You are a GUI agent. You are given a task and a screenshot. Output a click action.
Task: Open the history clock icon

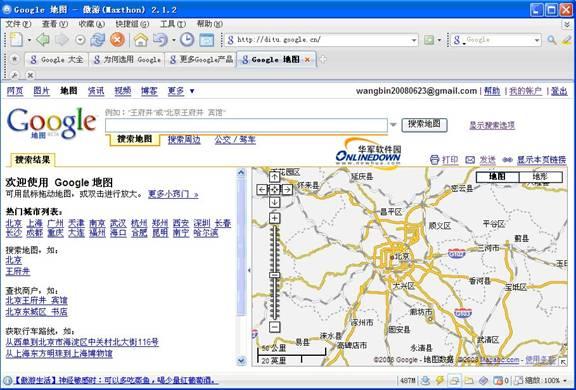[187, 40]
